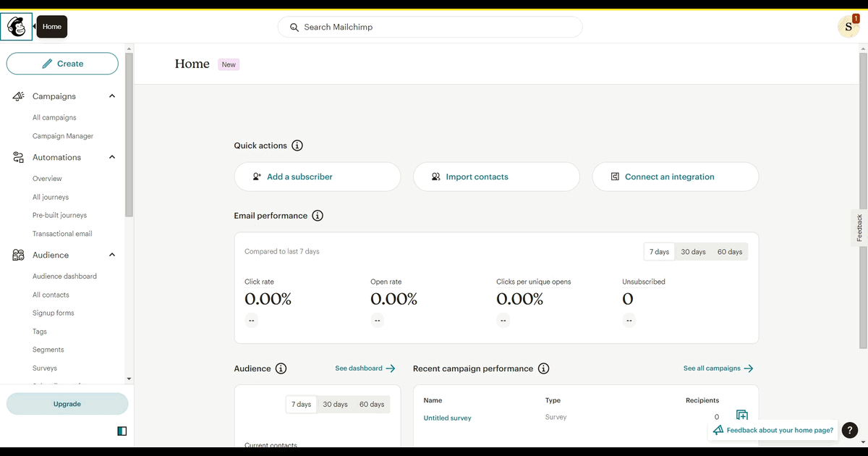Click the Unsubscribed 0 value

tap(628, 299)
